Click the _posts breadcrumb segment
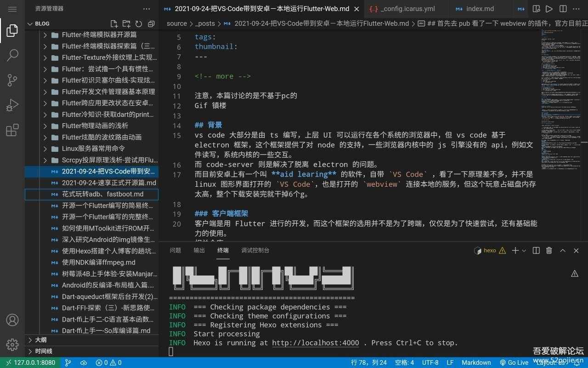This screenshot has width=588, height=368. point(205,23)
